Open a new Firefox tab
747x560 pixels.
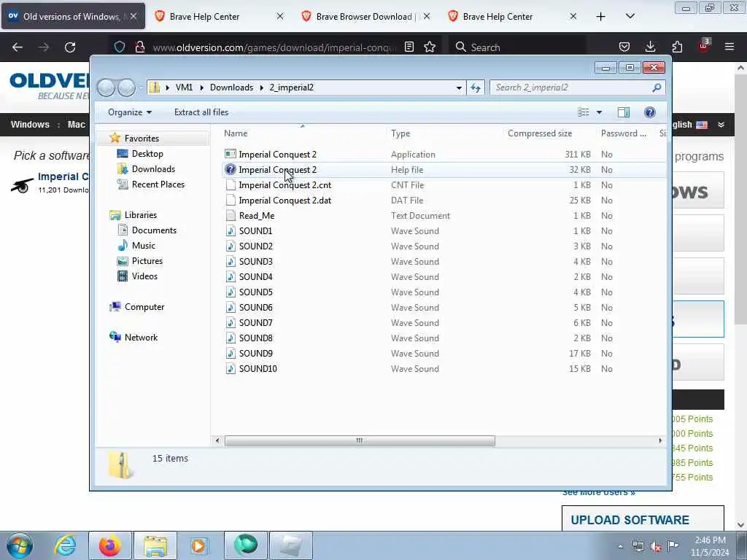coord(601,17)
